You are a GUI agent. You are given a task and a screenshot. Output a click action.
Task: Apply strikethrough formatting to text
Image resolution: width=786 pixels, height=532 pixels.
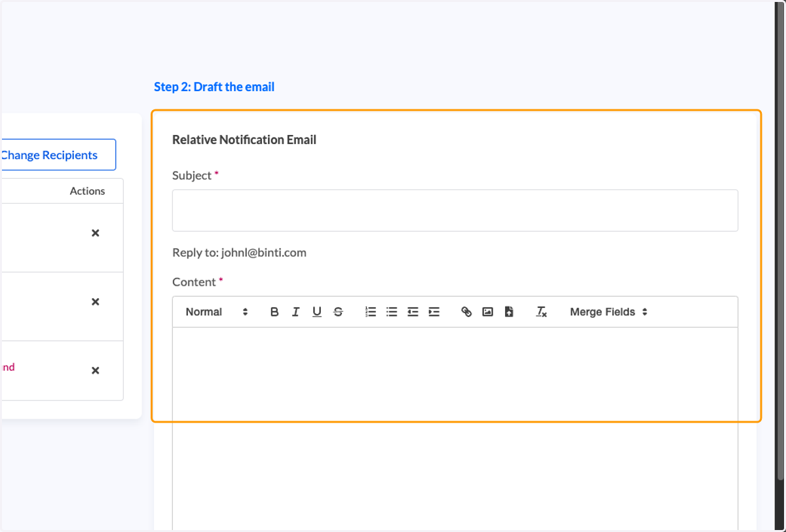point(338,312)
